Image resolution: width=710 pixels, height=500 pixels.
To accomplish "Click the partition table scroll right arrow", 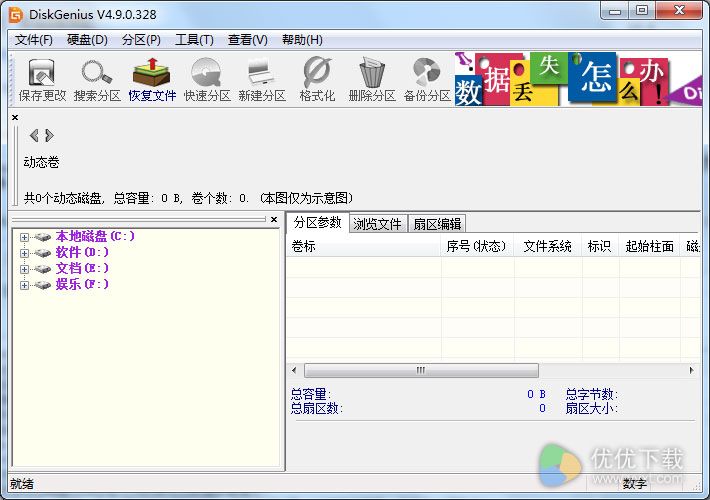I will (691, 370).
